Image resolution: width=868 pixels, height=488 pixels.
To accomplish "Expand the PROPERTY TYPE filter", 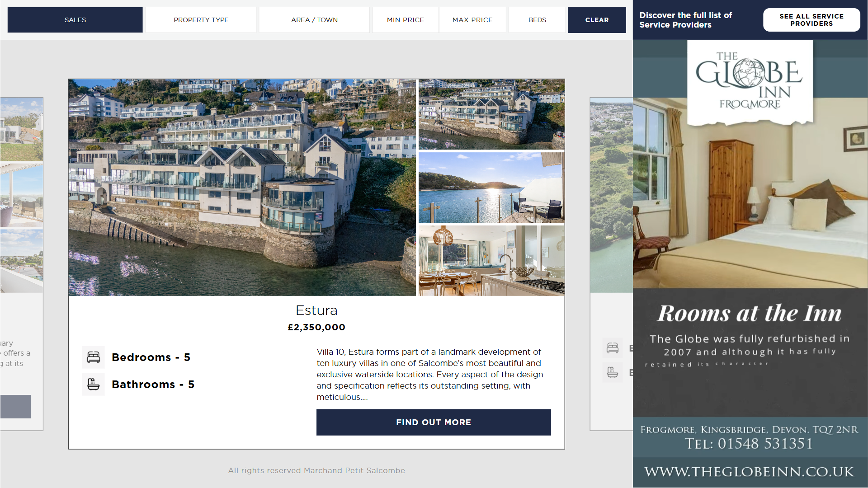I will [201, 20].
